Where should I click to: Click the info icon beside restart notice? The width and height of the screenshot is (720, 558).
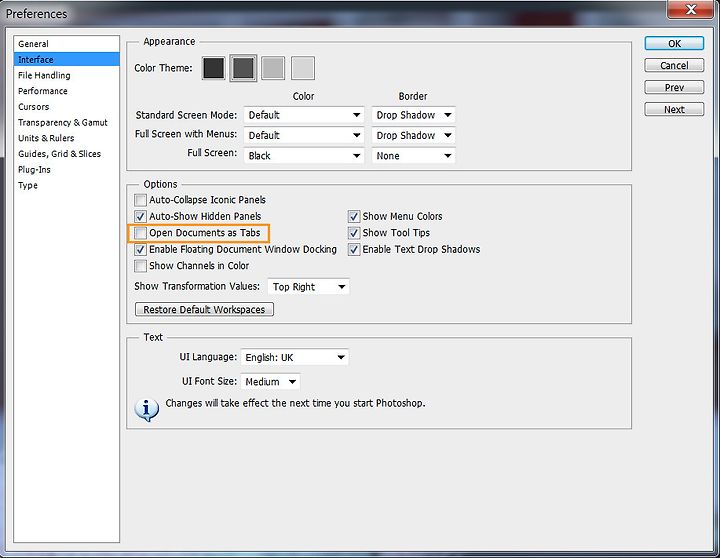click(x=146, y=409)
